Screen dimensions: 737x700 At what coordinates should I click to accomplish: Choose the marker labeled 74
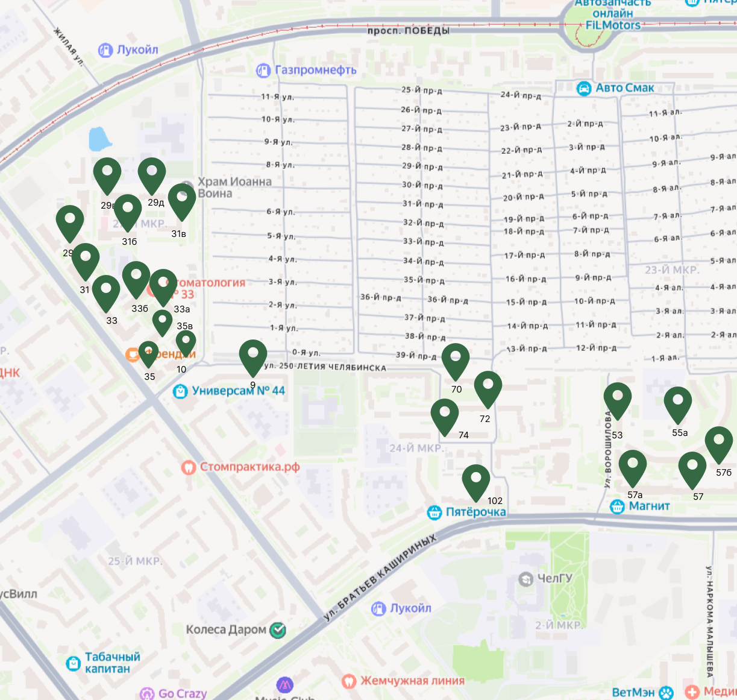coord(445,414)
